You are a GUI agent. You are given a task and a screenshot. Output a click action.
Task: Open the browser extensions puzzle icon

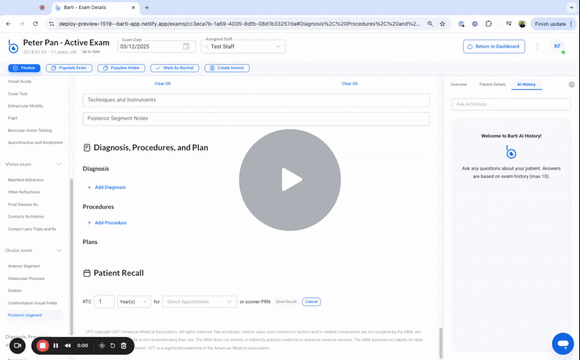(489, 24)
